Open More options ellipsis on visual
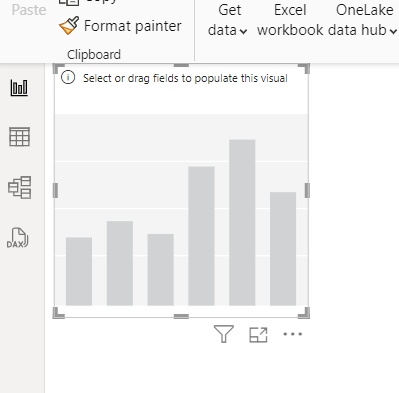 292,334
